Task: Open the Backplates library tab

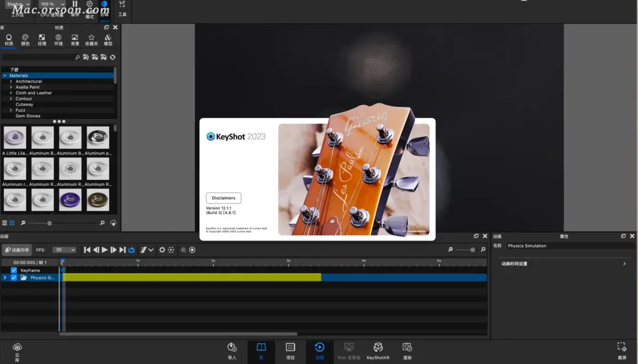Action: pos(75,40)
